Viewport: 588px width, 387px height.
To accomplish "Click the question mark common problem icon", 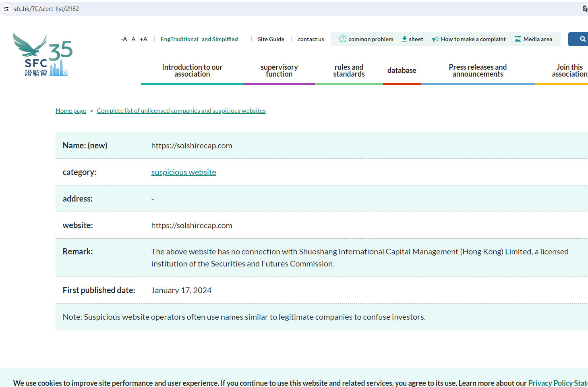I will click(x=343, y=39).
